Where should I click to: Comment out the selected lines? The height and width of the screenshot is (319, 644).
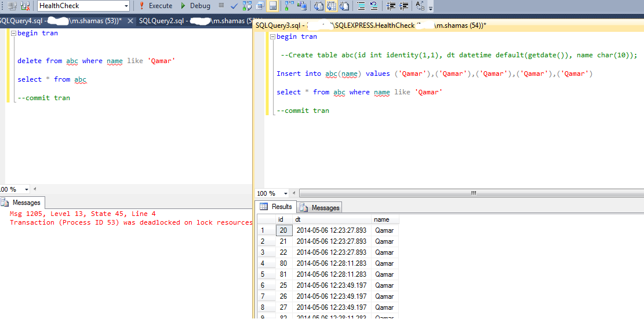(361, 6)
